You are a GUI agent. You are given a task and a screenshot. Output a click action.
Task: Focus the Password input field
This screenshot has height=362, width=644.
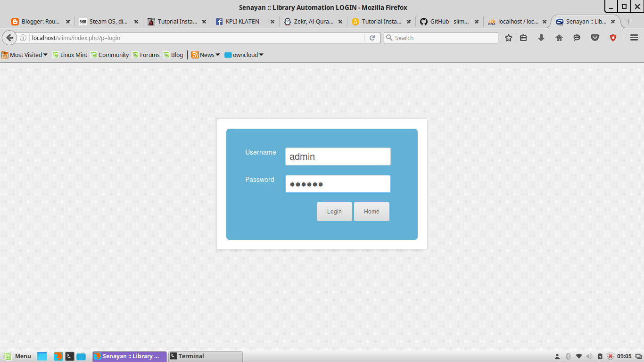click(x=338, y=184)
